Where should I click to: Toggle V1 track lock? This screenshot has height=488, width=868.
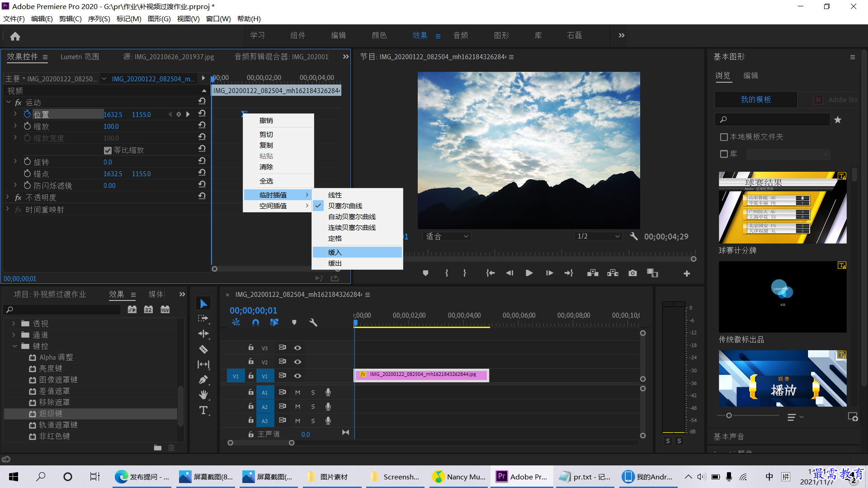tap(250, 375)
